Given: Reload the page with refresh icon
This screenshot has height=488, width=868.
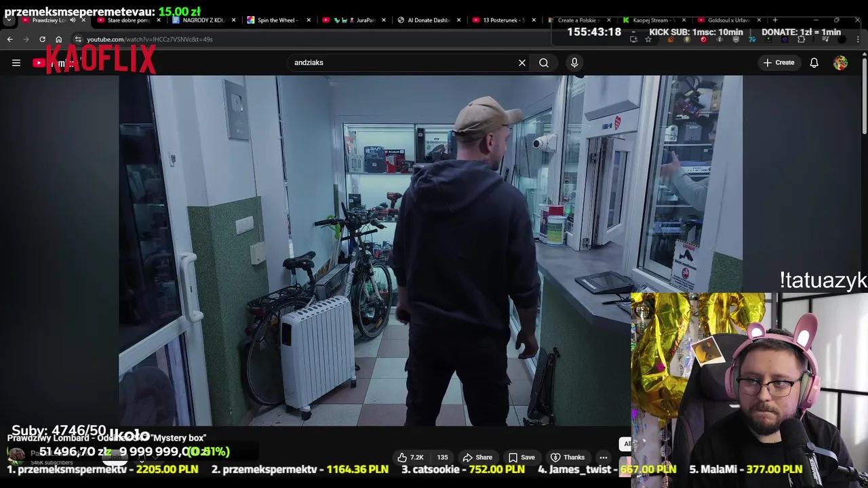Looking at the screenshot, I should pyautogui.click(x=42, y=39).
